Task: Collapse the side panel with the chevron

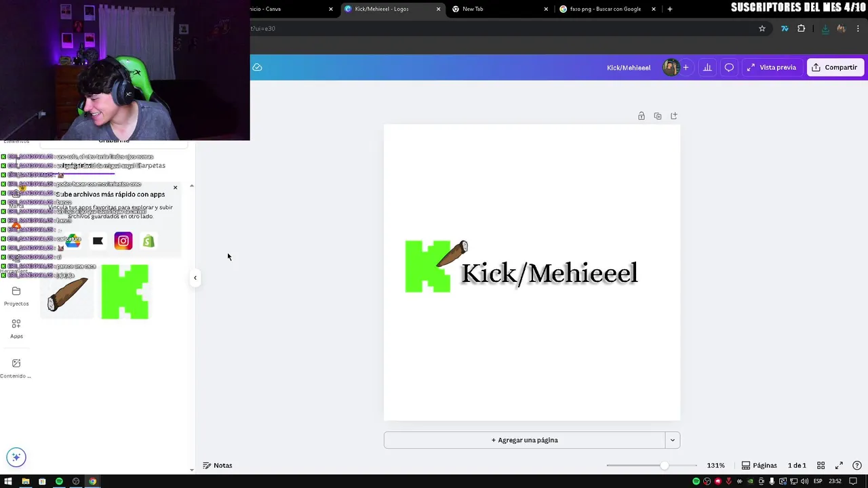Action: coord(195,277)
